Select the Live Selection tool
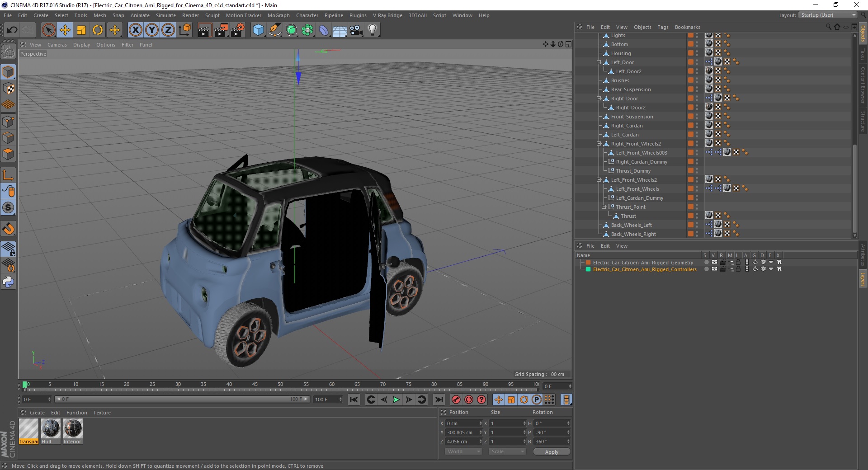Viewport: 868px width, 470px height. [x=48, y=30]
